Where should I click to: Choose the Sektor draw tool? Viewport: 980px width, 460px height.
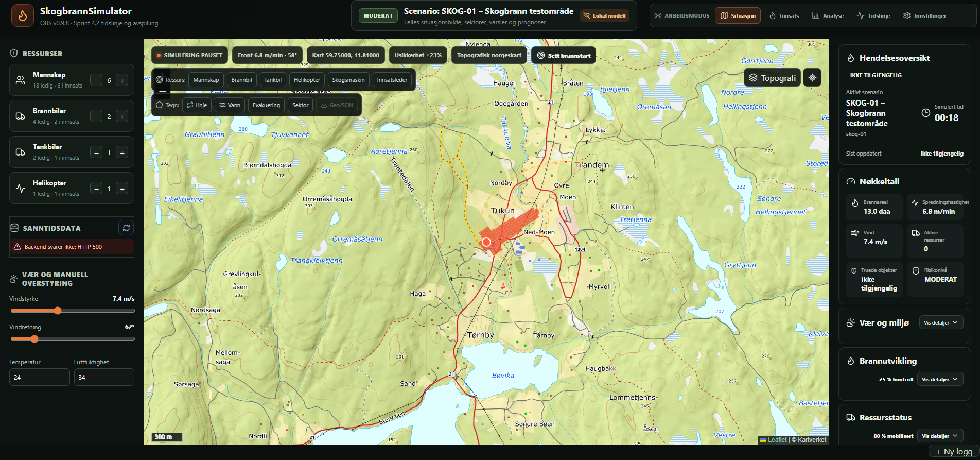pyautogui.click(x=301, y=105)
